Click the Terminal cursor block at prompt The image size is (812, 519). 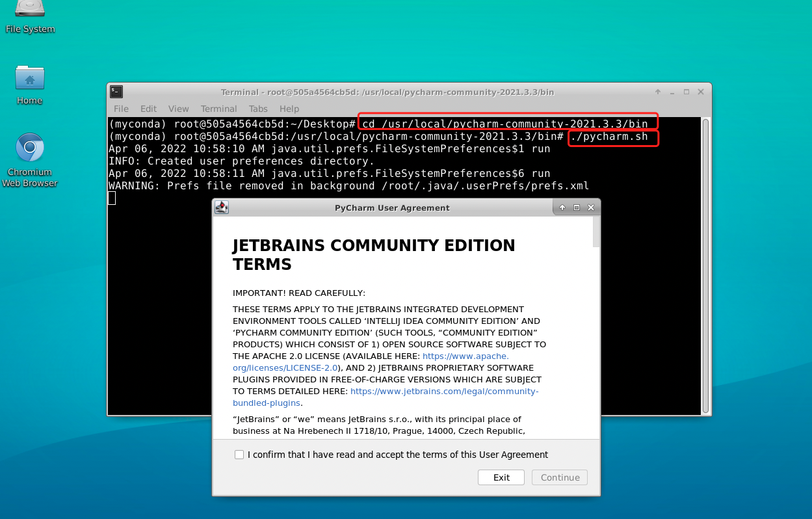112,198
